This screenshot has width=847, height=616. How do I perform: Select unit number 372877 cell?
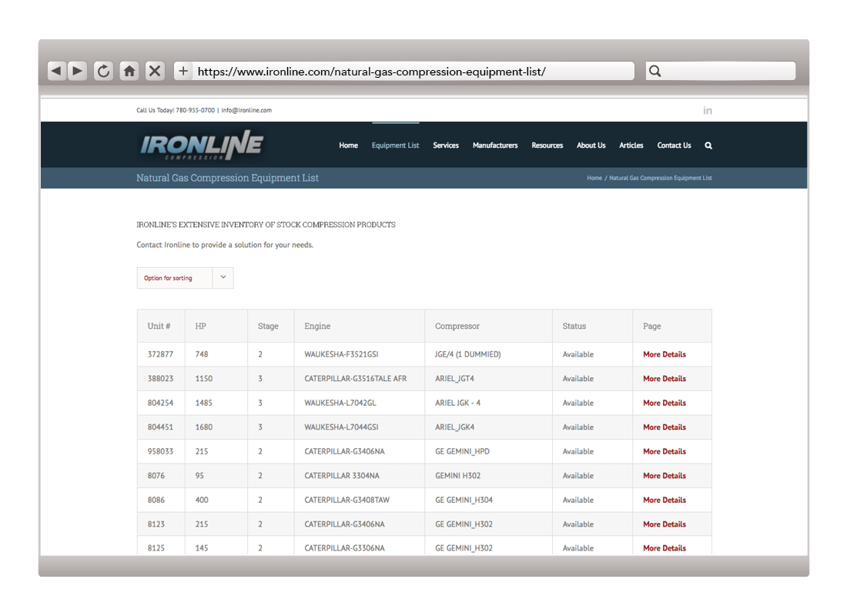click(x=160, y=354)
